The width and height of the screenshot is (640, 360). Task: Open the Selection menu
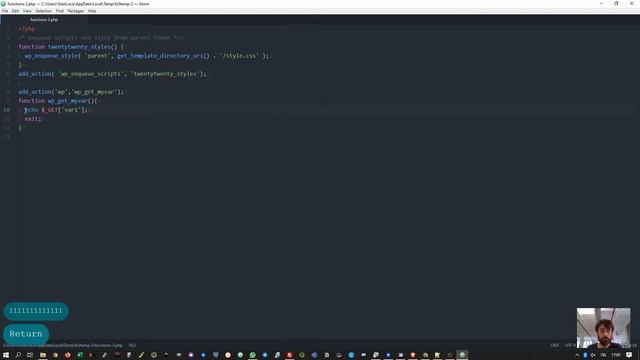click(x=43, y=11)
